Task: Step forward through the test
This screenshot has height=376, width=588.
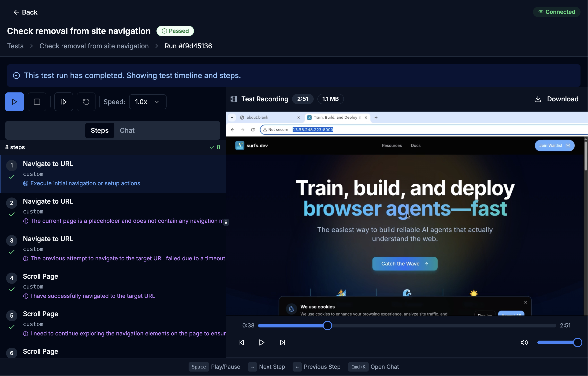Action: (63, 102)
